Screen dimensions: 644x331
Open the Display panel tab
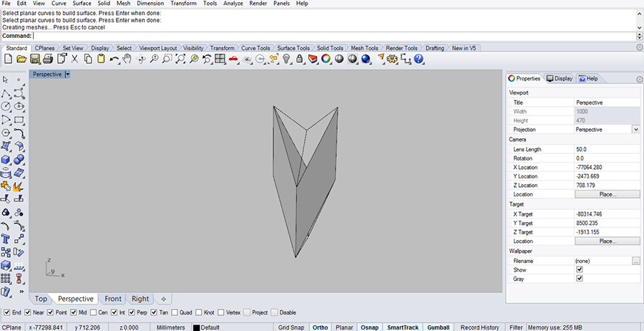pos(560,79)
